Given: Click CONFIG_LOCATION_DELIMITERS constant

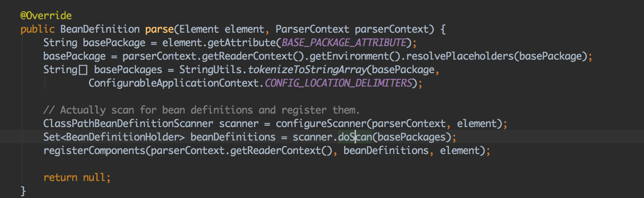Looking at the screenshot, I should [339, 83].
